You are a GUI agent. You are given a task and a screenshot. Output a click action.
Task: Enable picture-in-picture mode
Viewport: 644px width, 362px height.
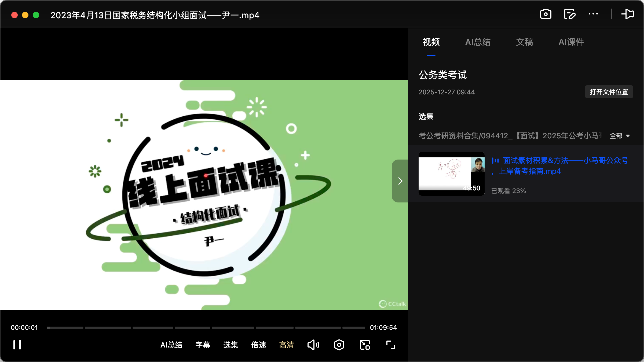[x=364, y=345]
